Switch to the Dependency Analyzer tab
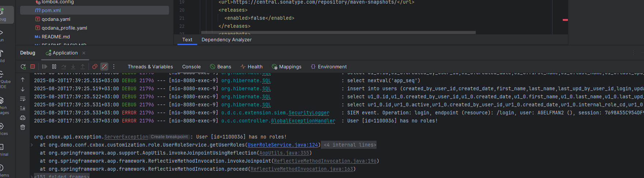Screen dimensions: 644x178 tap(226, 39)
